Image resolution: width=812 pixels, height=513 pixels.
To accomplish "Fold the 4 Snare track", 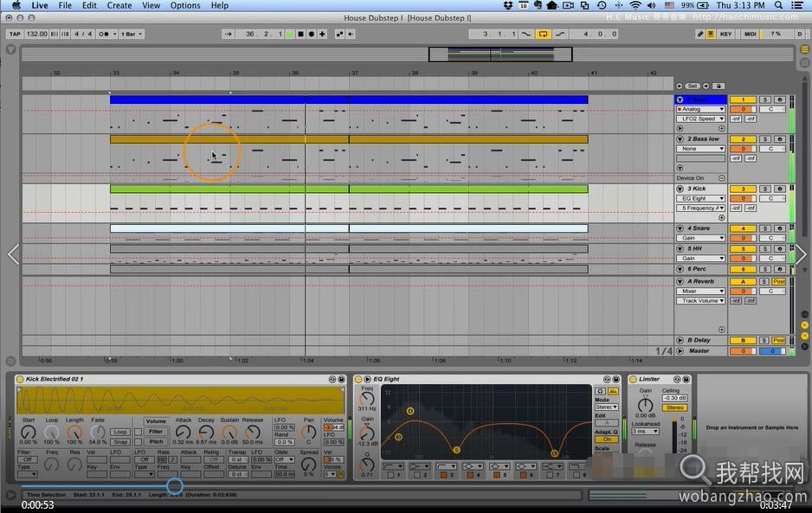I will (x=680, y=228).
